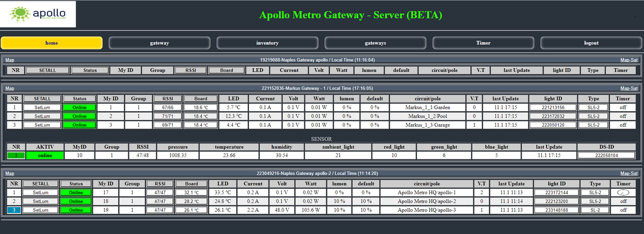Image resolution: width=644 pixels, height=234 pixels.
Task: Toggle the sensor AKTIV online indicator
Action: pos(45,155)
